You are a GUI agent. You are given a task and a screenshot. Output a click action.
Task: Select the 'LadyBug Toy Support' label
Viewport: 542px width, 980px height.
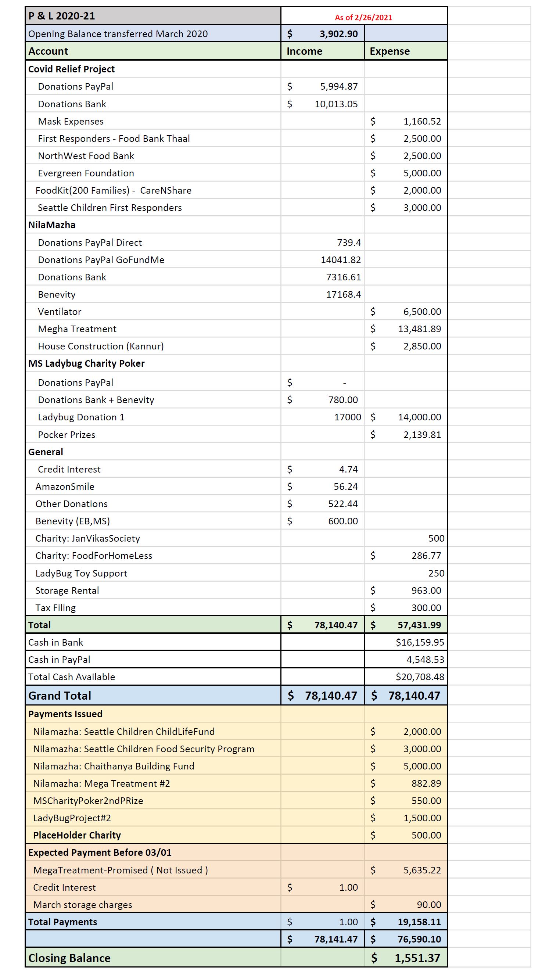153,573
